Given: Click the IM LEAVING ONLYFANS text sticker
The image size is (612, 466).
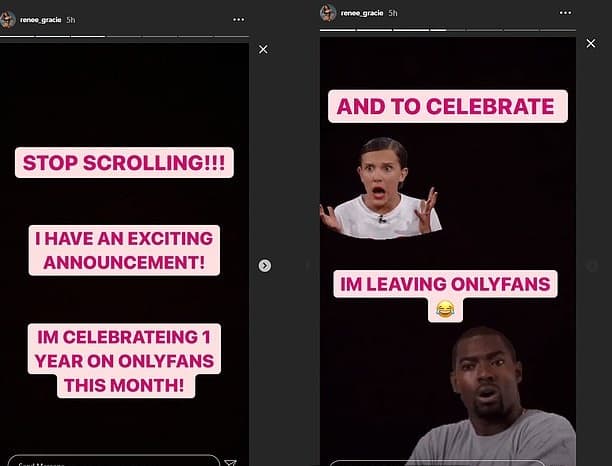Looking at the screenshot, I should tap(445, 284).
